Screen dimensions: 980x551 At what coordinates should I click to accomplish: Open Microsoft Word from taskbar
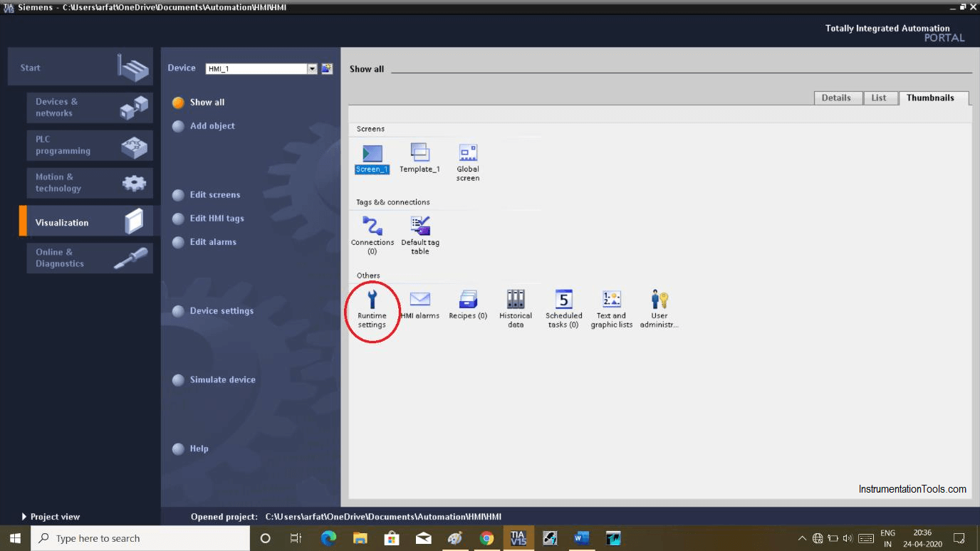(582, 538)
